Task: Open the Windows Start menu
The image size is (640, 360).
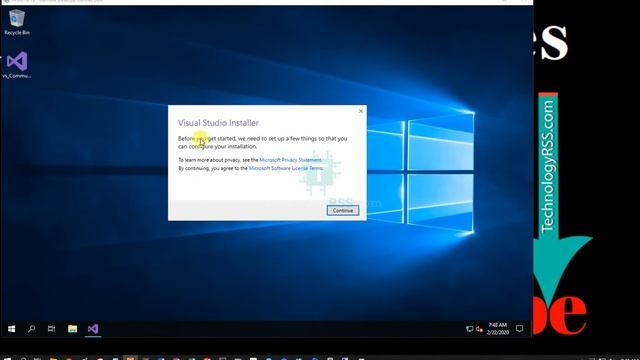Action: (11, 329)
